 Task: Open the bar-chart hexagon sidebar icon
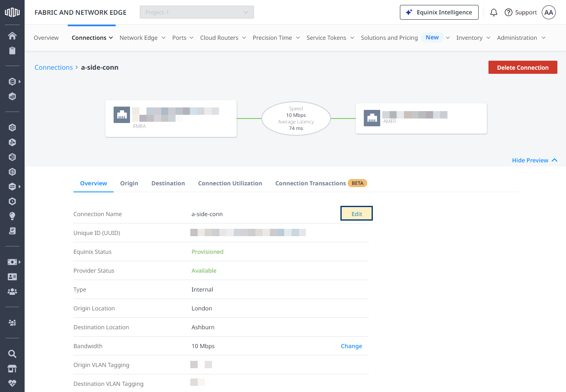(x=12, y=96)
